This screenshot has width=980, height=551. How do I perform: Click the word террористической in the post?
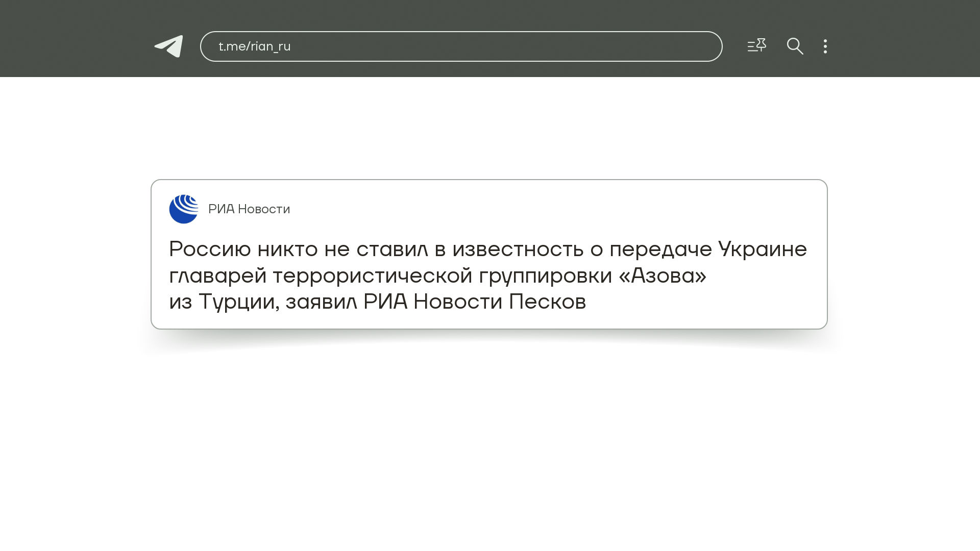(x=373, y=275)
